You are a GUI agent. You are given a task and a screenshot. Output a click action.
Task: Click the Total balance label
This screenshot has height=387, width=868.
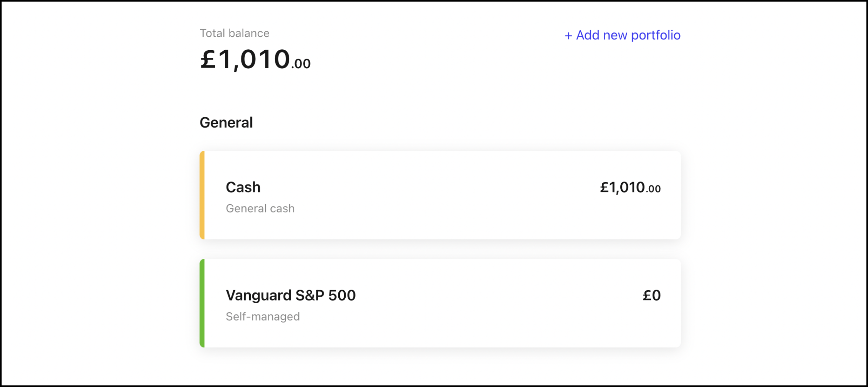234,33
